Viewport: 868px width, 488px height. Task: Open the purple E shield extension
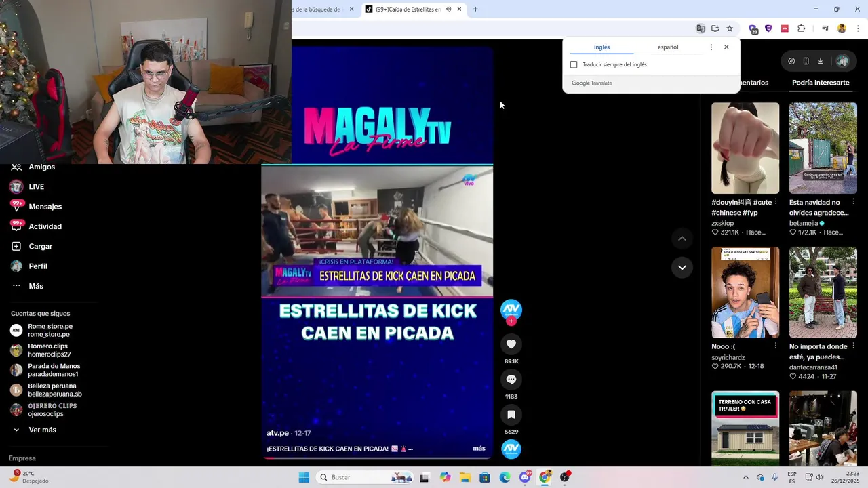(768, 28)
